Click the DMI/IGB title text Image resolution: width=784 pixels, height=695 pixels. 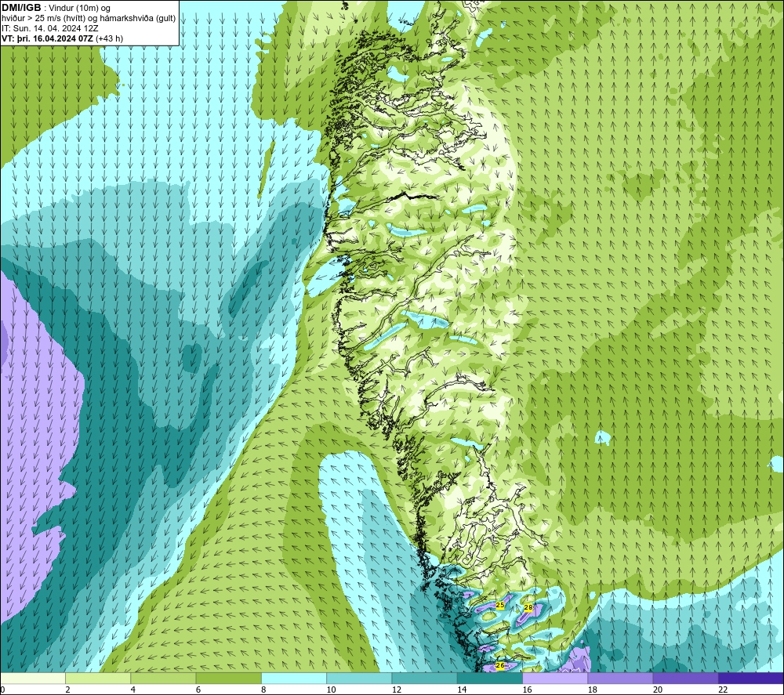pos(21,8)
